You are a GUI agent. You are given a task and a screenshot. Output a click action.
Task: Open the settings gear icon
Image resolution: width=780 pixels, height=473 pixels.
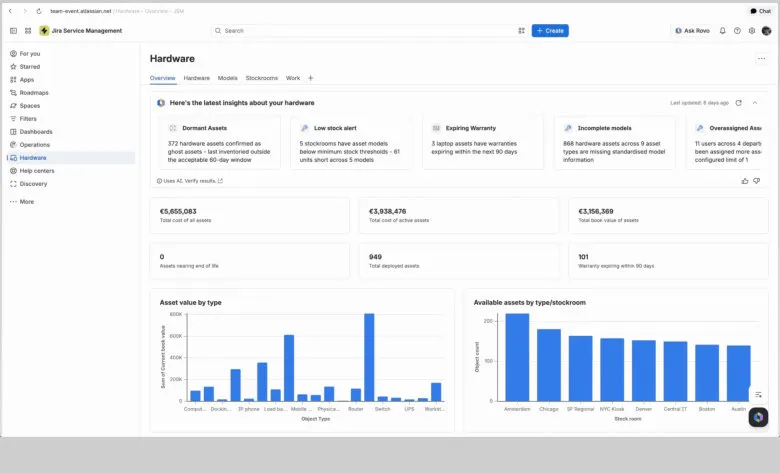(x=752, y=31)
